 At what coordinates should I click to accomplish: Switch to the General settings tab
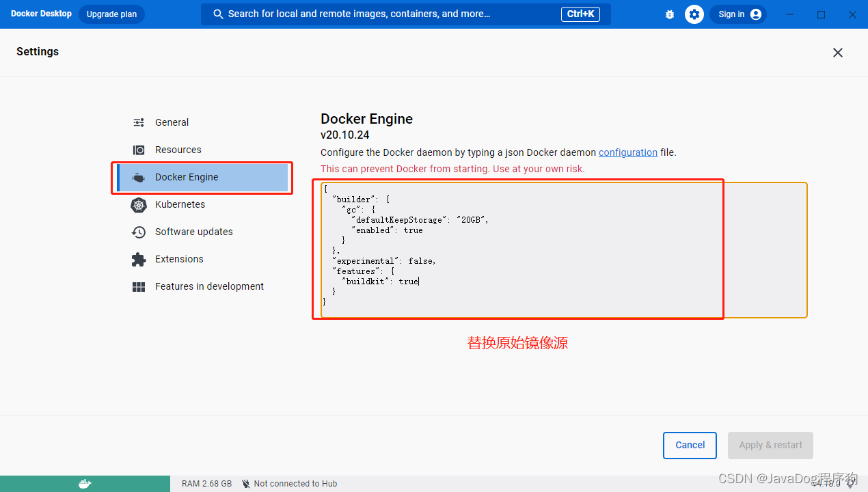pyautogui.click(x=172, y=122)
